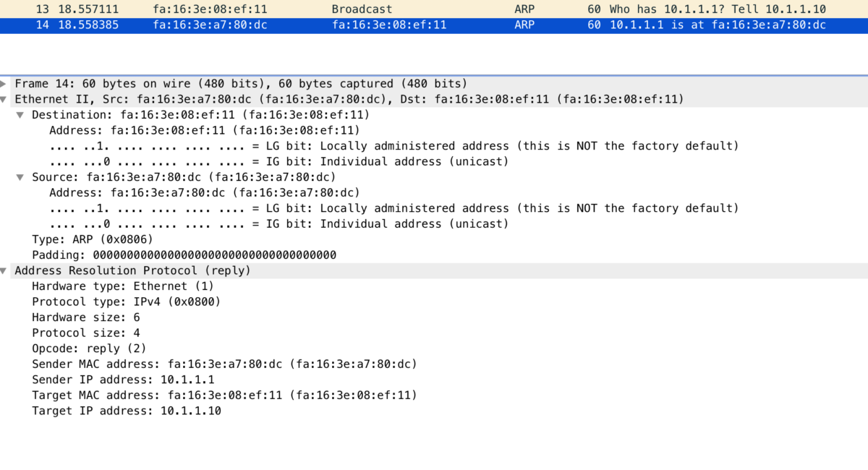Collapse the Destination field triangle

21,115
